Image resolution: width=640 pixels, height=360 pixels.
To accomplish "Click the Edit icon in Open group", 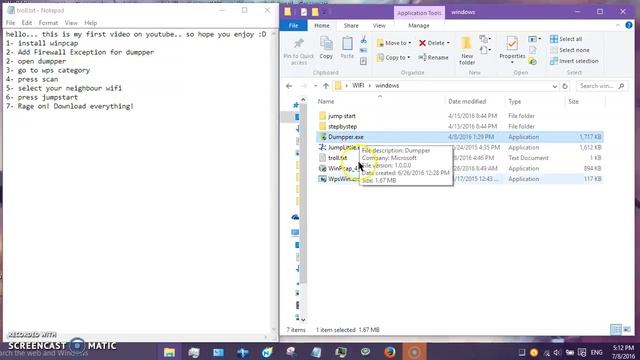I will pyautogui.click(x=533, y=50).
